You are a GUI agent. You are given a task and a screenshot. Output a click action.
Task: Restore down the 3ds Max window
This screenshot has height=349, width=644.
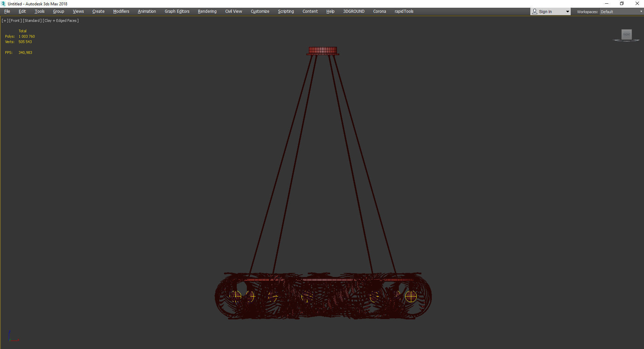tap(622, 4)
